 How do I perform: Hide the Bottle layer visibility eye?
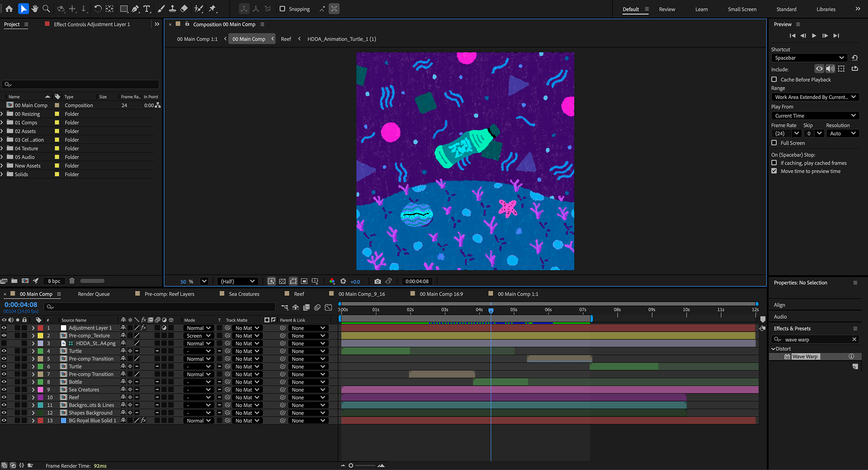tap(4, 382)
